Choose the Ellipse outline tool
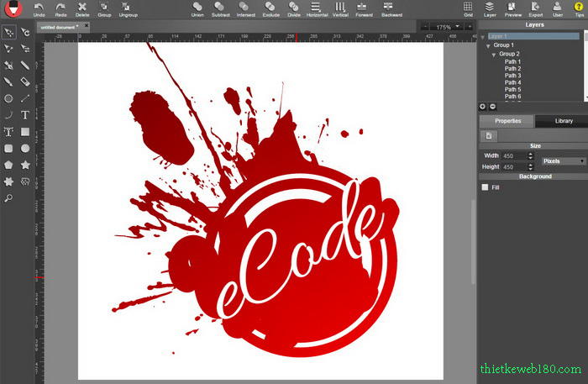Screen dimensions: 588x384 pyautogui.click(x=8, y=98)
